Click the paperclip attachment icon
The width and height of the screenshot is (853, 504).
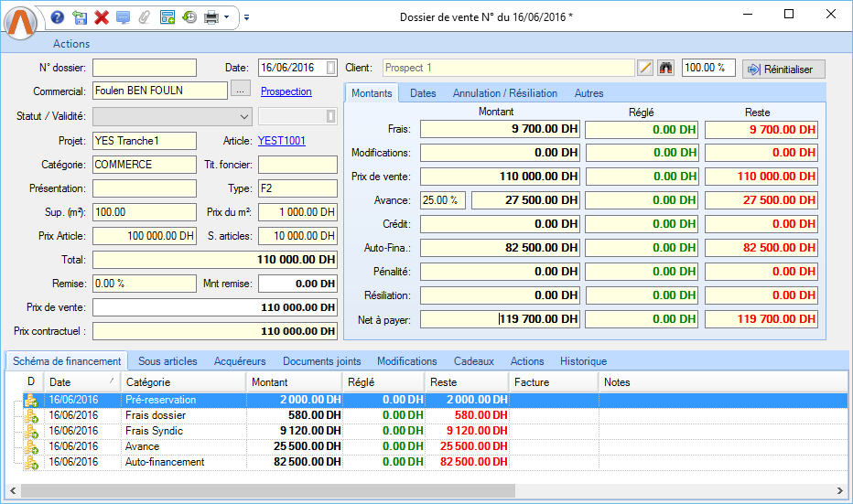[x=145, y=16]
